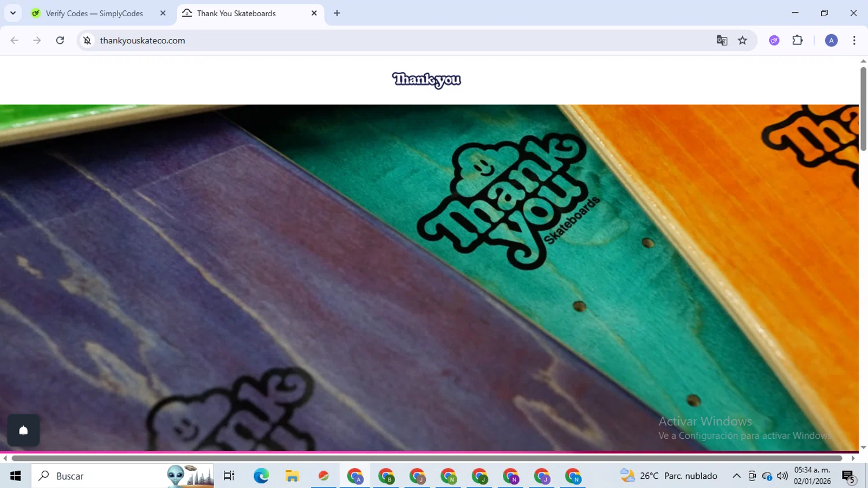Open the Extensions puzzle menu
Screen dimensions: 868x488
797,41
